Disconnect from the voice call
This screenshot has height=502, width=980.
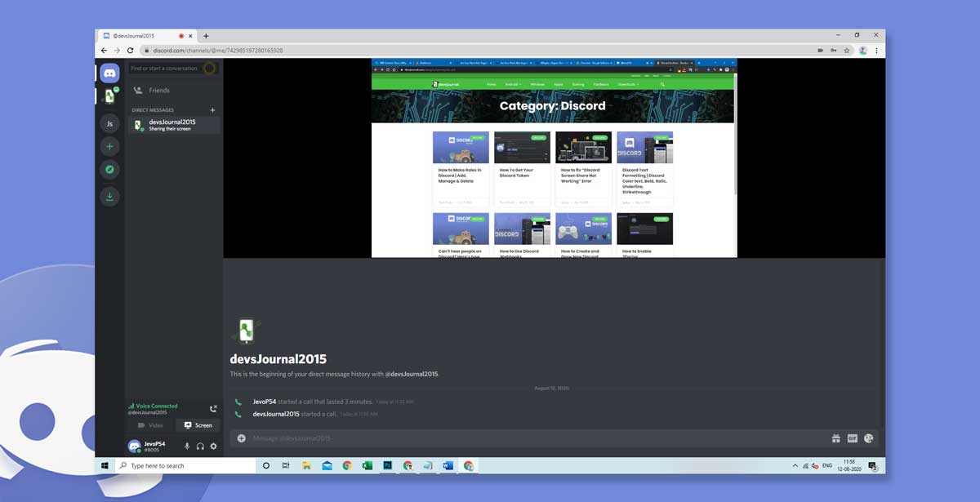pyautogui.click(x=213, y=408)
